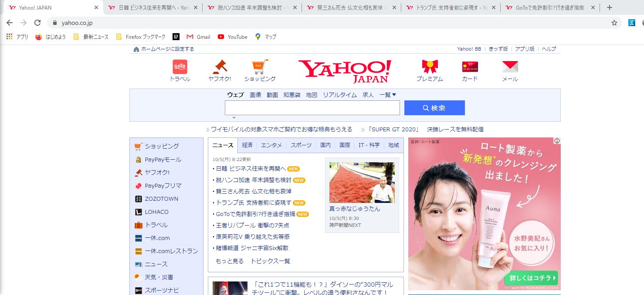Viewport: 644px width, 295px height.
Task: Open the トピックス一覧 link
Action: pyautogui.click(x=270, y=261)
